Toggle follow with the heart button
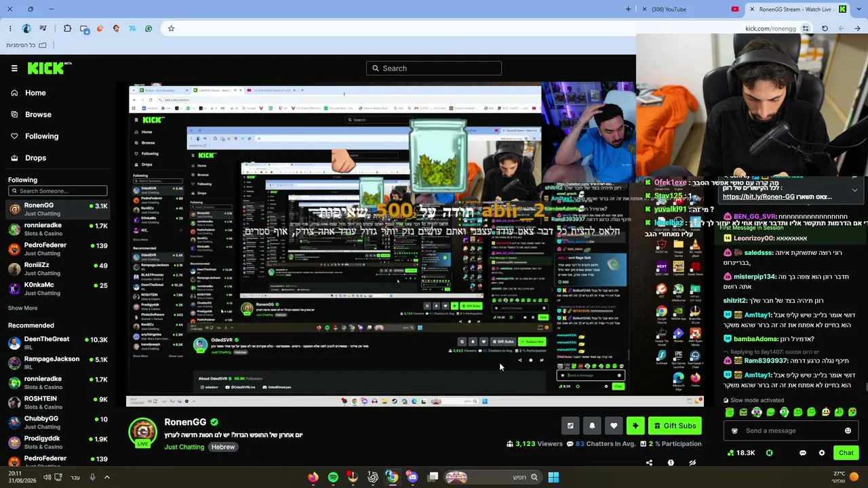The width and height of the screenshot is (868, 488). 614,426
